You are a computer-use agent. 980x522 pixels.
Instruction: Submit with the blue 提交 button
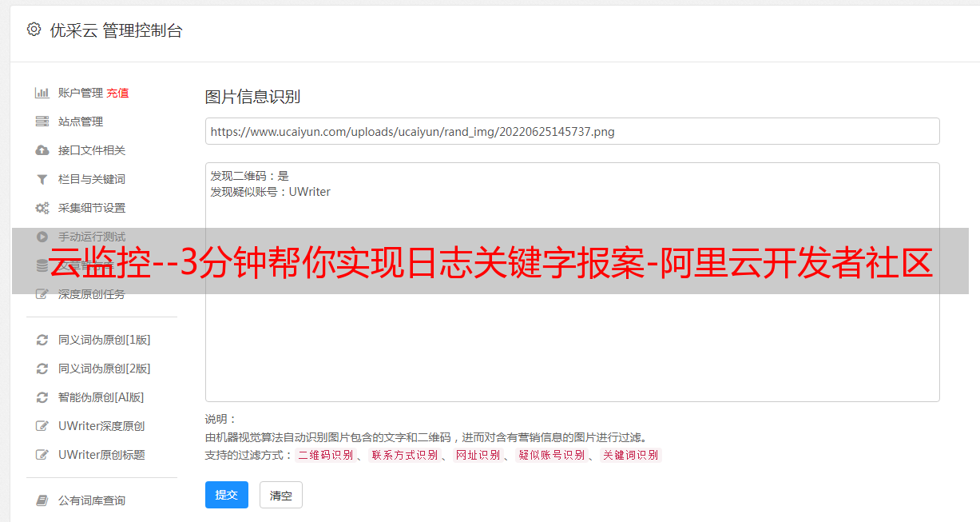227,495
